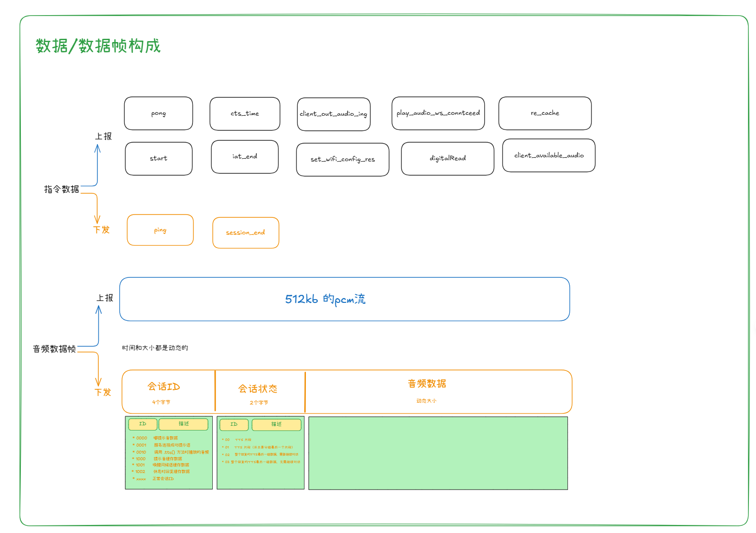This screenshot has height=533, width=756.
Task: Click the iat_end node
Action: (245, 157)
